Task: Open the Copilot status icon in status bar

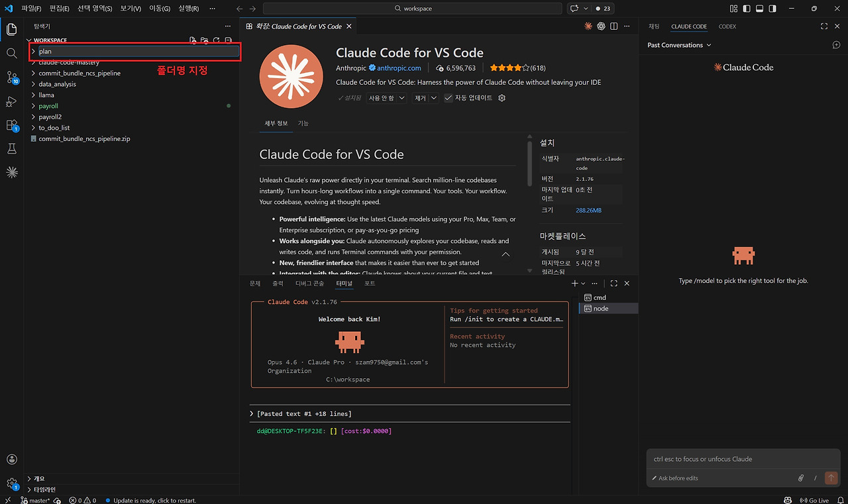Action: 788,500
